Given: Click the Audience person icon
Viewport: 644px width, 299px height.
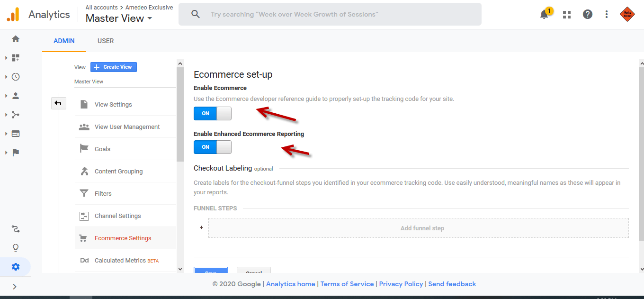Looking at the screenshot, I should point(15,95).
